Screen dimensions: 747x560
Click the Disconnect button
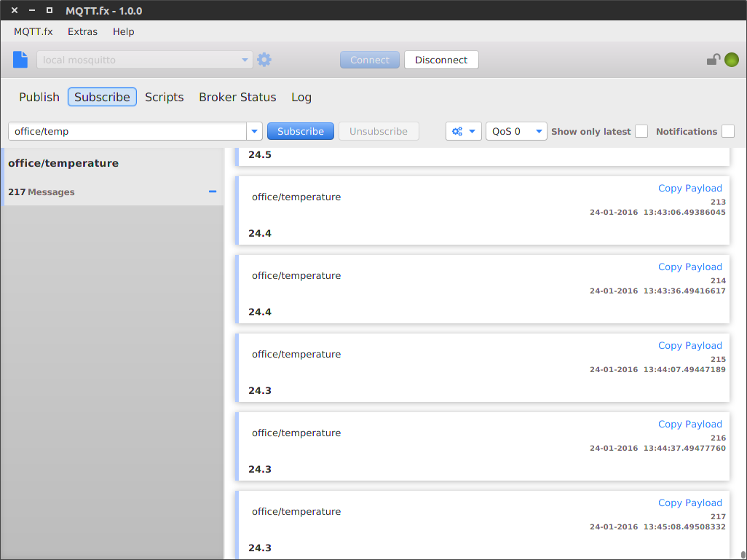441,60
